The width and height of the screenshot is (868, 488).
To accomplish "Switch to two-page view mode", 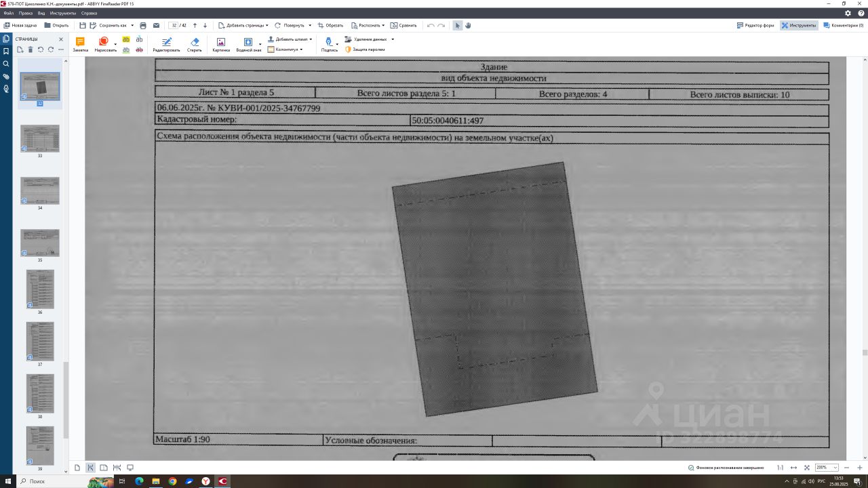I will coord(104,468).
